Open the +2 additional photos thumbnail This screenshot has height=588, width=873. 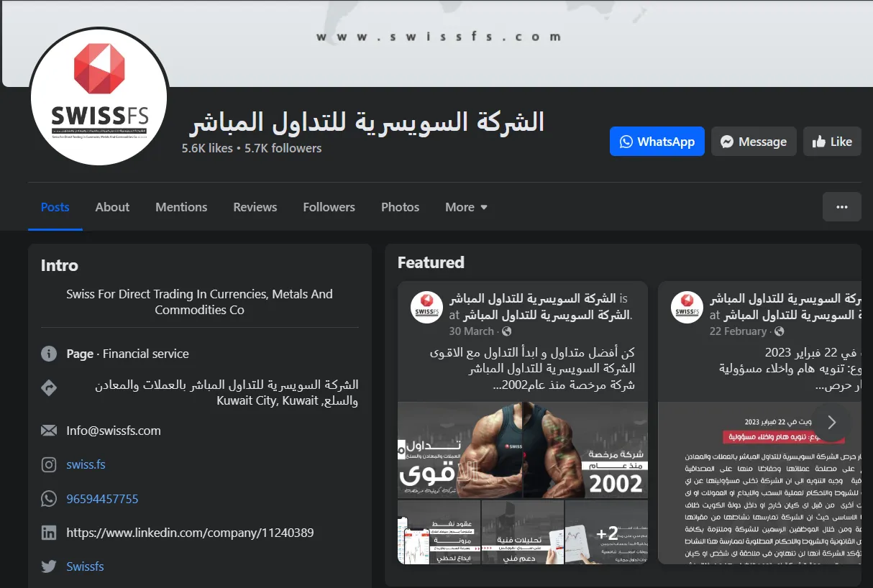coord(606,533)
